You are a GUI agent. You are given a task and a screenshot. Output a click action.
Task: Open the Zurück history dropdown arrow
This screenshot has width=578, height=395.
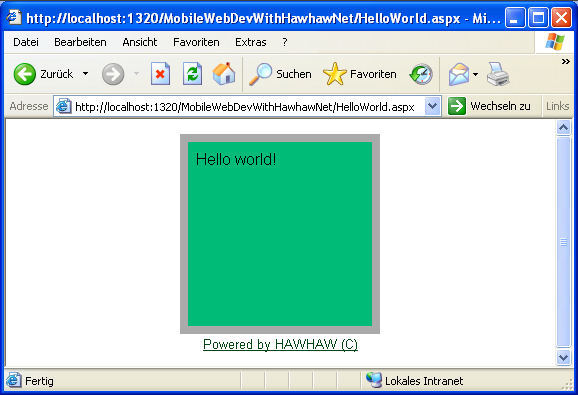coord(86,74)
